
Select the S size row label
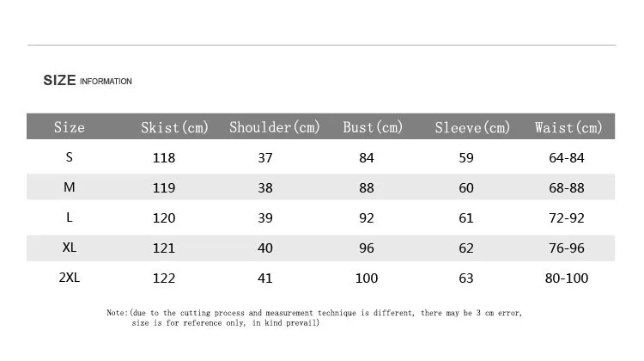coord(69,157)
